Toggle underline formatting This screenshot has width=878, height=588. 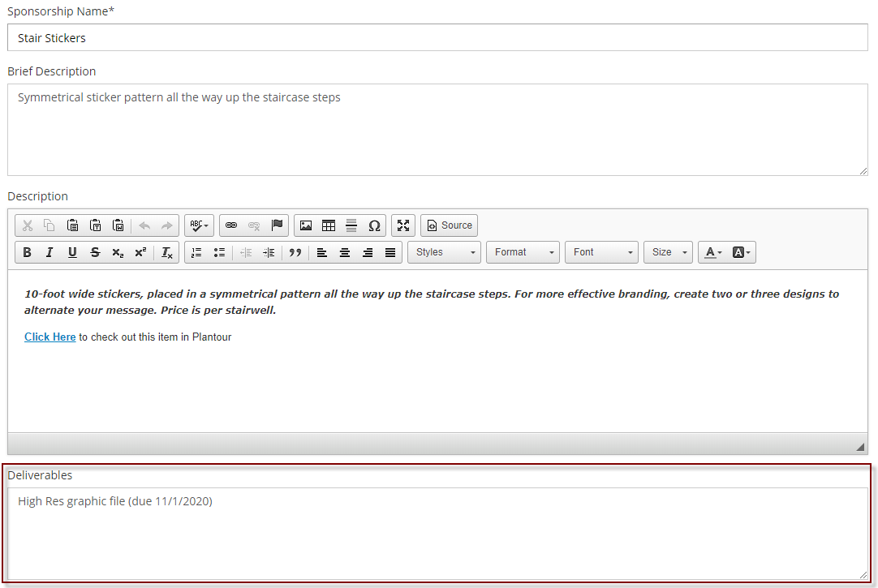pos(72,252)
